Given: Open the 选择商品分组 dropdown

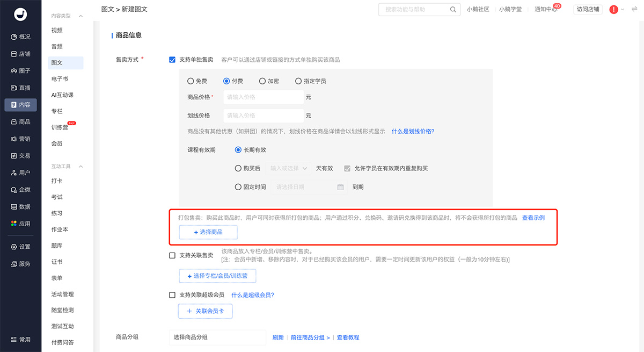Looking at the screenshot, I should pyautogui.click(x=217, y=337).
